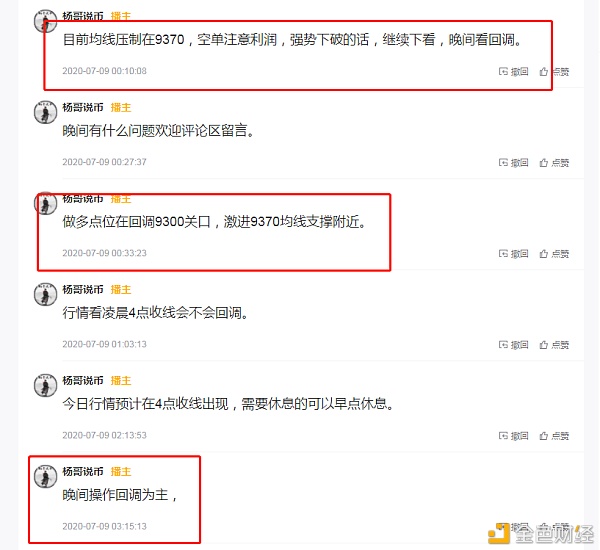Click the 撤回 icon on the 00:27:37 message
Screen dimensions: 600x550
513,163
